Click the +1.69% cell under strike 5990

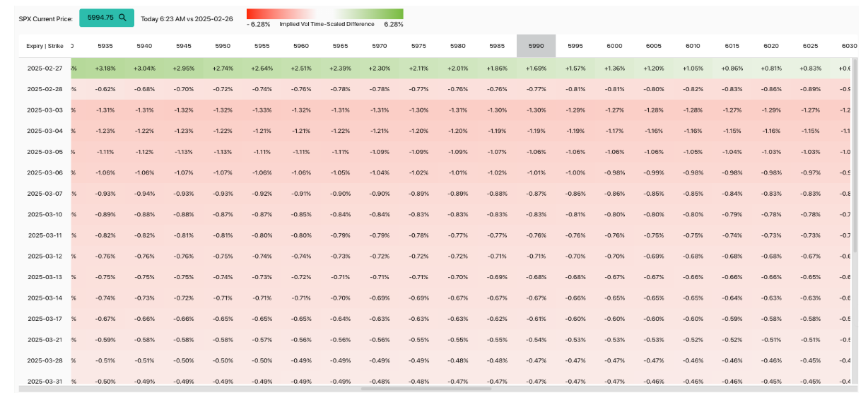536,69
